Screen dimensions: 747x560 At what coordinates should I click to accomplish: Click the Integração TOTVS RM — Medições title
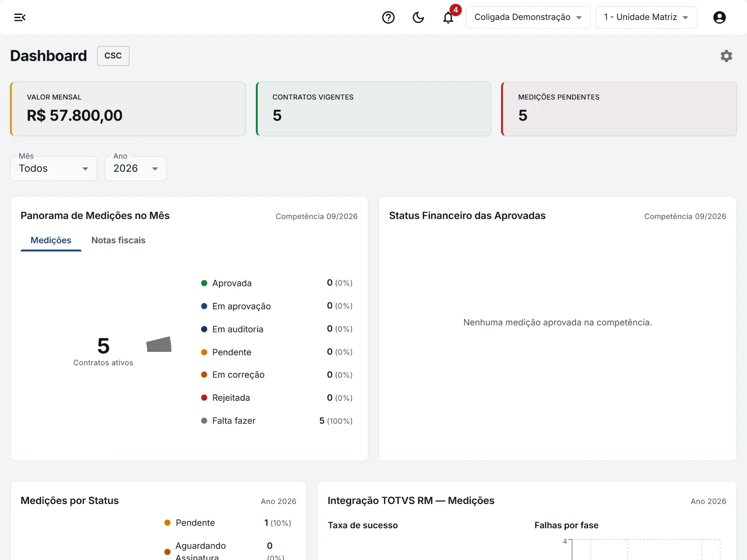coord(411,501)
